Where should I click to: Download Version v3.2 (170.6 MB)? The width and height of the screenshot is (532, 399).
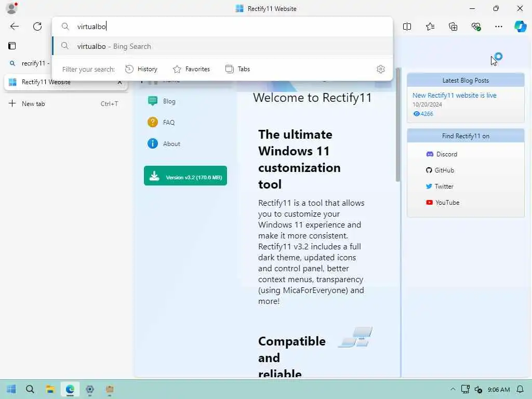(185, 176)
